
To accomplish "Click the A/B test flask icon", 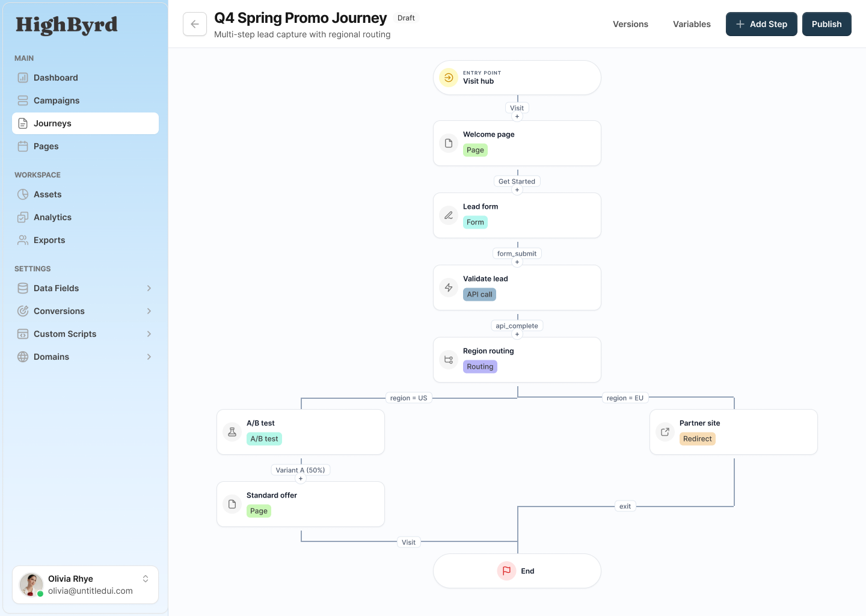I will click(232, 432).
